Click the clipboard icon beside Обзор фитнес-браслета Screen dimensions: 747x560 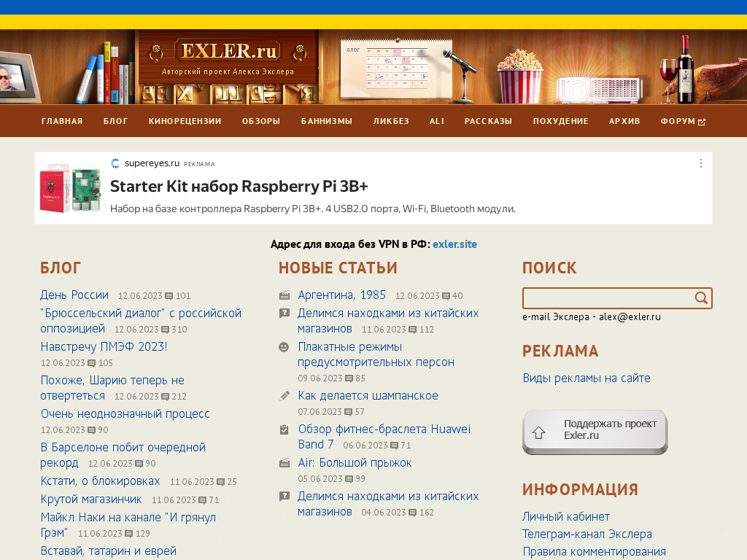(x=284, y=429)
